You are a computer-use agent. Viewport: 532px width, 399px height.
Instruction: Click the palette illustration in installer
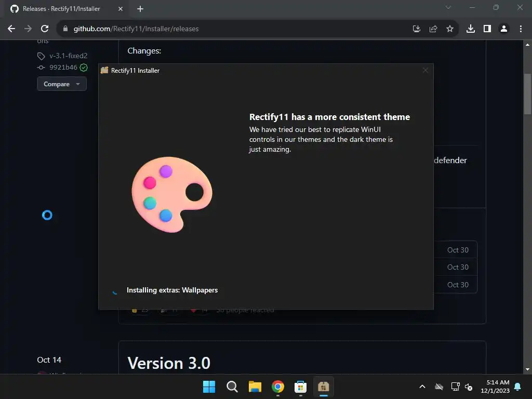click(171, 194)
